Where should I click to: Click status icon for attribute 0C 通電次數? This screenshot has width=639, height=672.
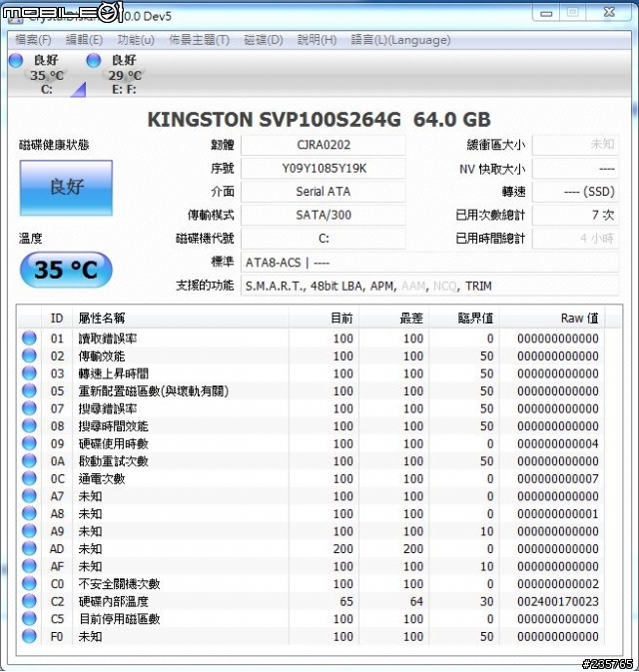click(29, 478)
